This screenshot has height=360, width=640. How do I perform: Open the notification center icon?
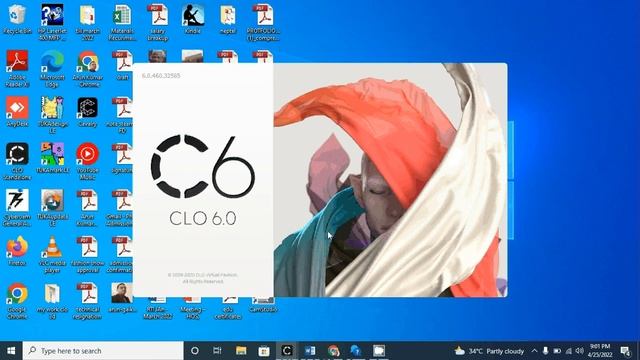625,351
